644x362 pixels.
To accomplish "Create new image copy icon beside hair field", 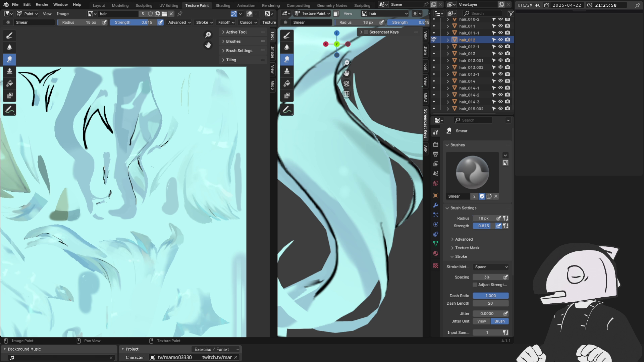I will [157, 14].
